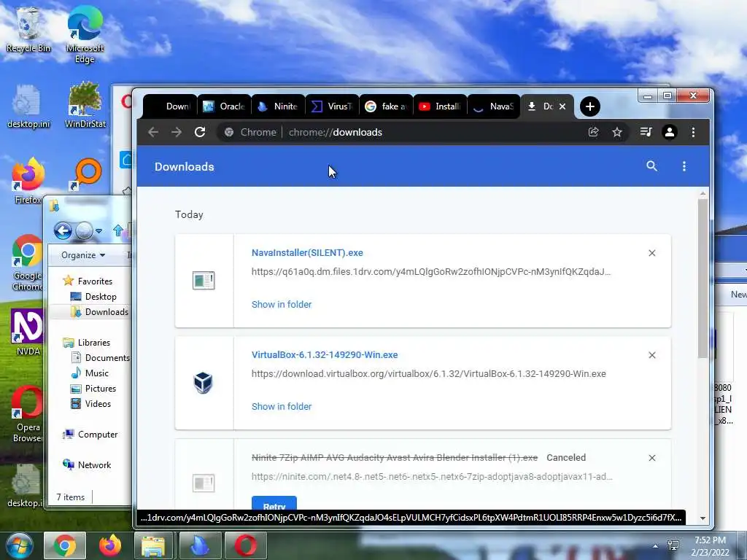Open Downloads page more actions menu
Image resolution: width=747 pixels, height=560 pixels.
point(684,166)
